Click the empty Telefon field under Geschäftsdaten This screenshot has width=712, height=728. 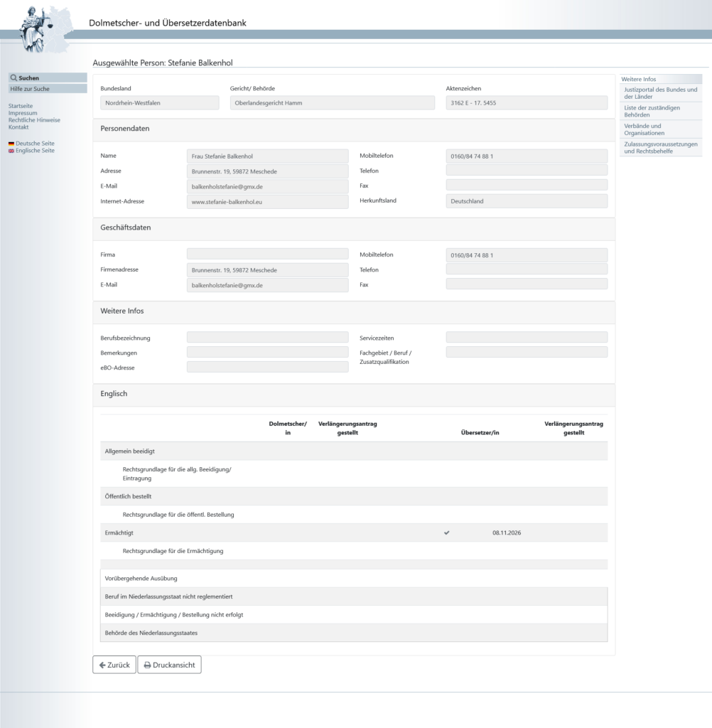(527, 269)
